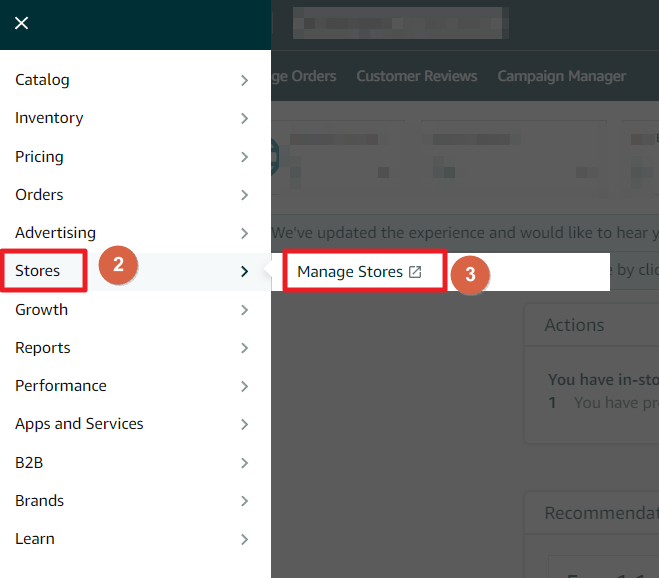Viewport: 659px width, 578px height.
Task: Open the Reports menu item
Action: point(43,348)
